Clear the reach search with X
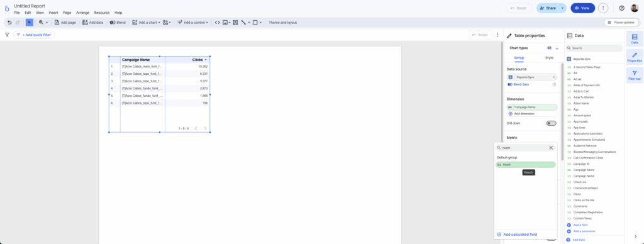Image resolution: width=644 pixels, height=244 pixels. (x=551, y=148)
